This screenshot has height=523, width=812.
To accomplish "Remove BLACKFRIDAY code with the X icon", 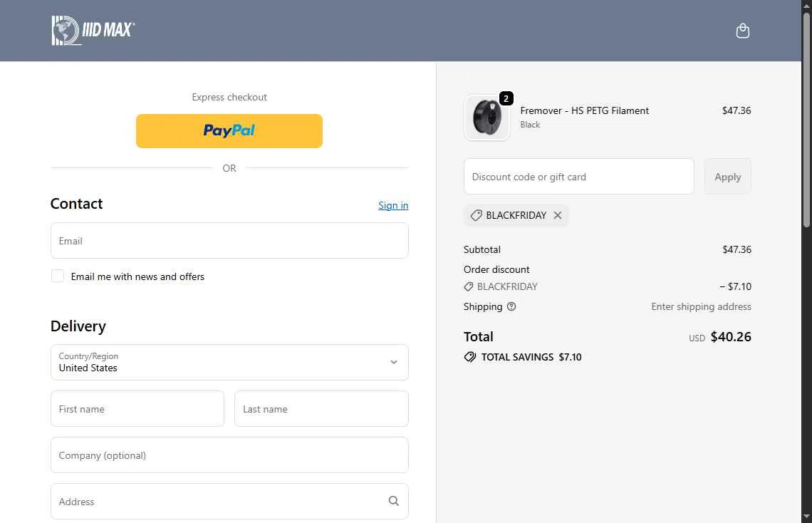I will (557, 215).
